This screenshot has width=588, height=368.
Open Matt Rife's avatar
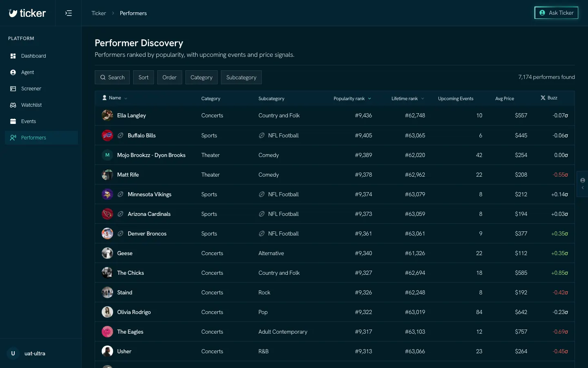107,175
